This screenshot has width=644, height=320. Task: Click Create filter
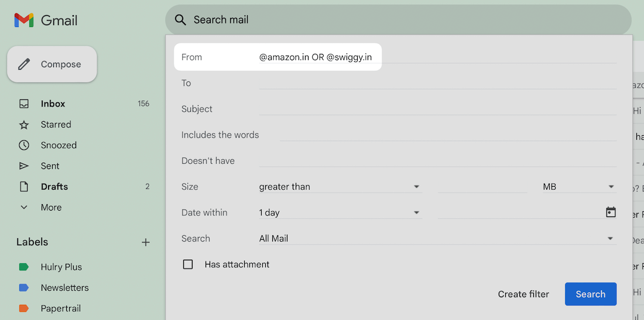[523, 294]
